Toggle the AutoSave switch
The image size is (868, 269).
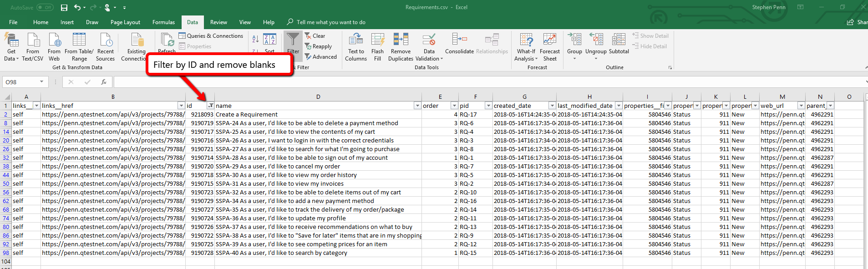pos(45,7)
